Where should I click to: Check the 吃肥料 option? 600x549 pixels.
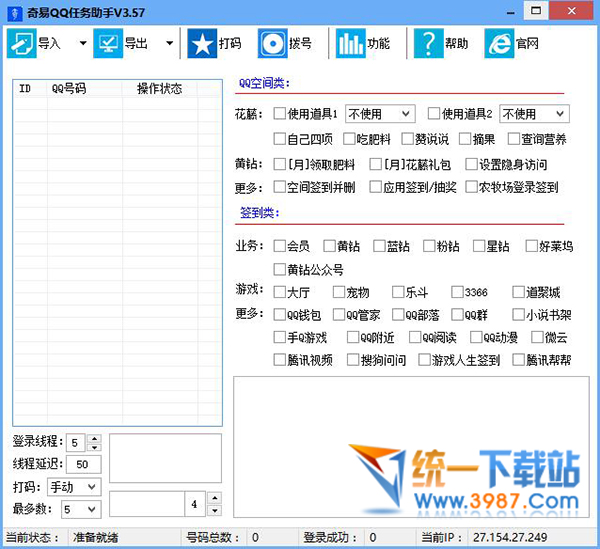coord(349,139)
